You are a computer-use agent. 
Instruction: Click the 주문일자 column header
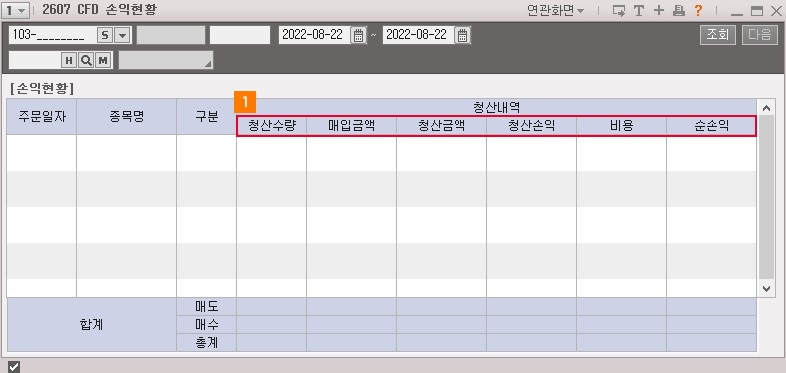click(42, 117)
